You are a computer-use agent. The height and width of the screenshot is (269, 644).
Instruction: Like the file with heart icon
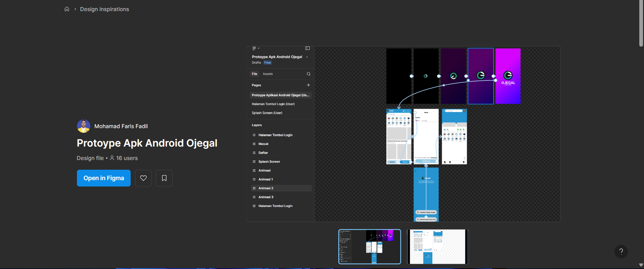(x=143, y=178)
